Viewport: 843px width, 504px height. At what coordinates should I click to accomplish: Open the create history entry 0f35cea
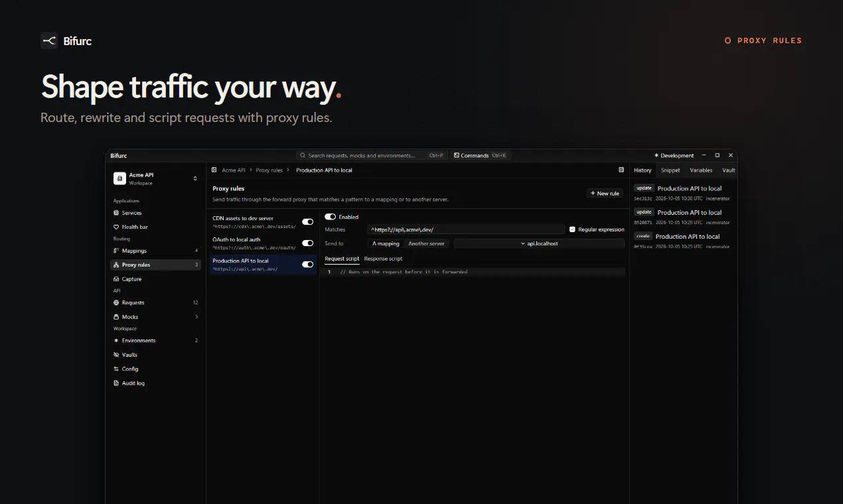(x=682, y=241)
